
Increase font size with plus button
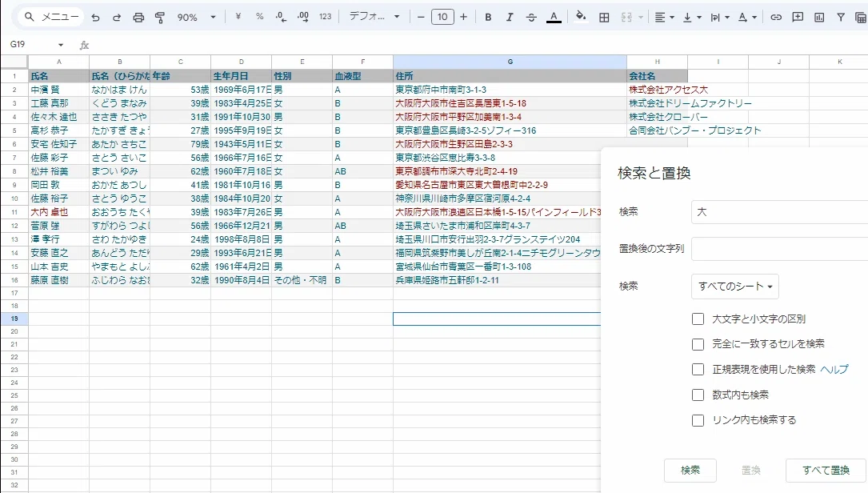click(x=464, y=17)
